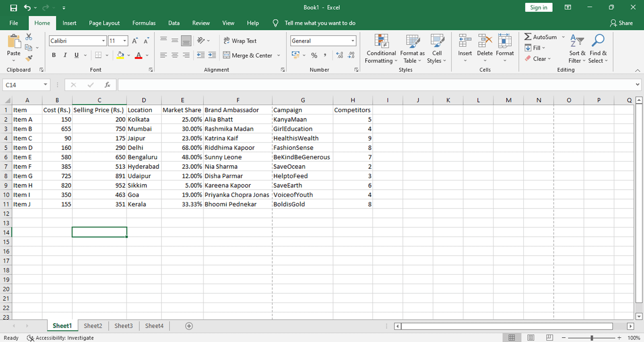This screenshot has width=644, height=342.
Task: Switch to the Formulas tab
Action: point(144,23)
